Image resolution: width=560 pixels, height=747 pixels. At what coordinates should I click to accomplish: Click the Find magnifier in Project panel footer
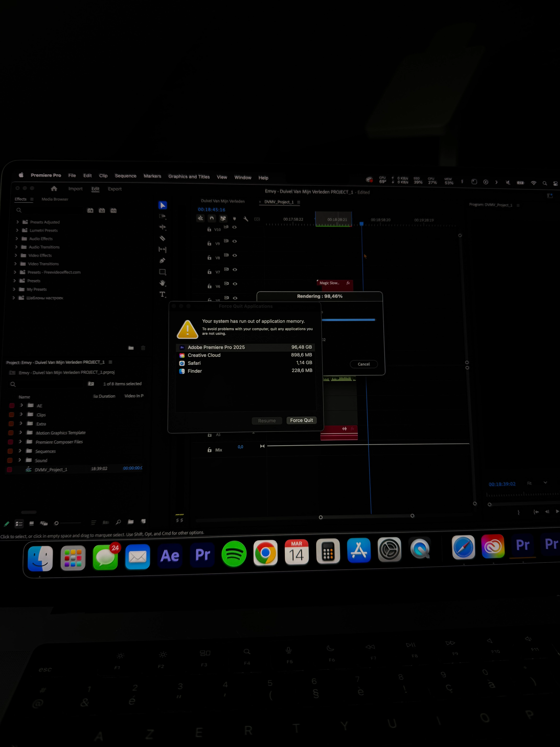[118, 522]
